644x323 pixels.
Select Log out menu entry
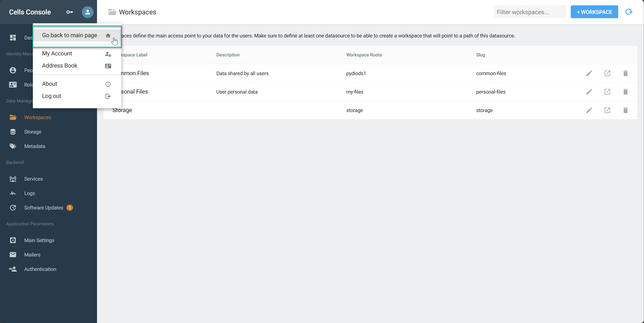coord(77,96)
